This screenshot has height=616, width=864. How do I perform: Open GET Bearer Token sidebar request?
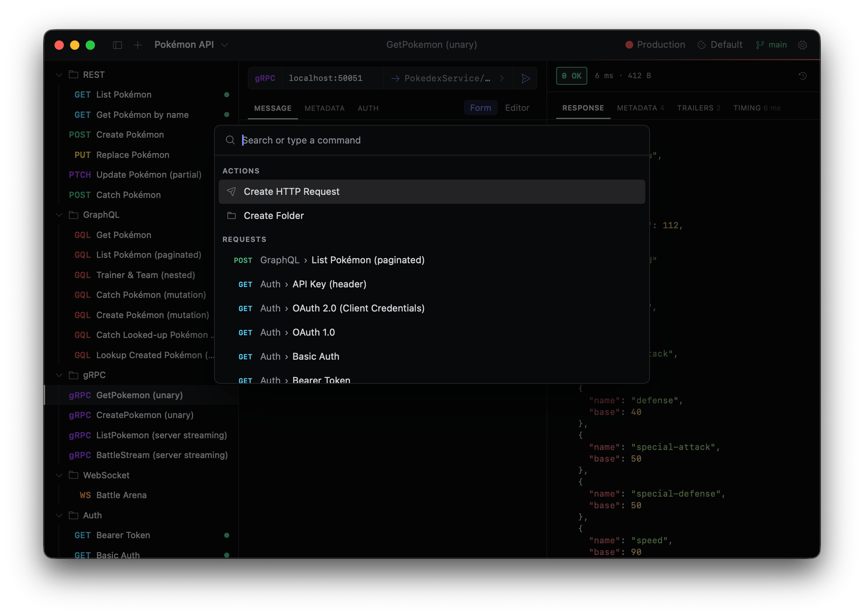[x=141, y=535]
